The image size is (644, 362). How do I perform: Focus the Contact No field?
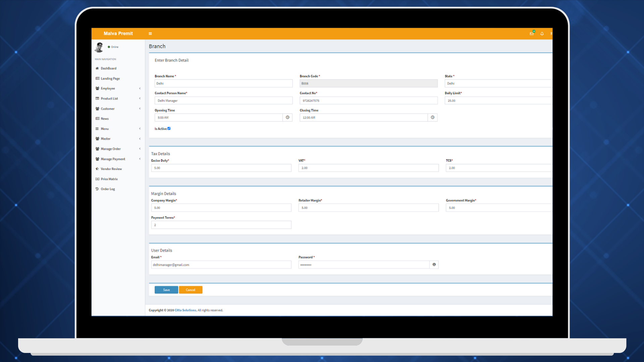click(x=369, y=101)
